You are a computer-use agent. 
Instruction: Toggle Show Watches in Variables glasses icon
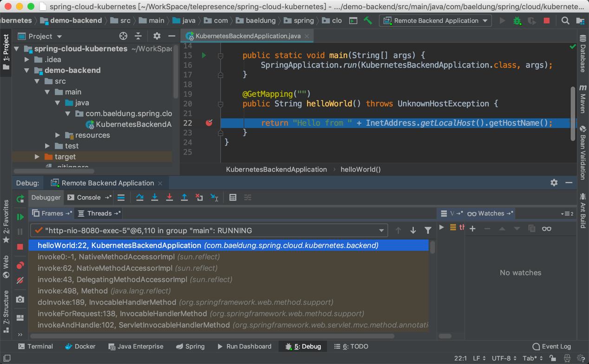tap(546, 229)
